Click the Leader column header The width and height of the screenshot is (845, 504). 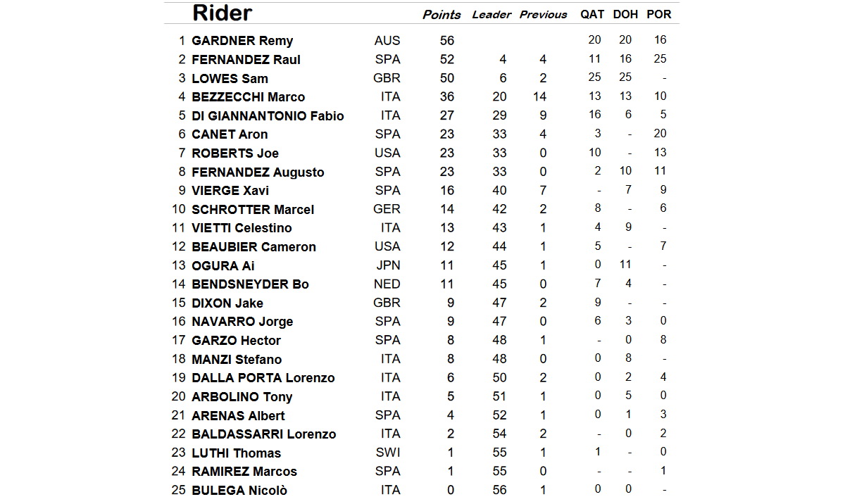pos(492,15)
